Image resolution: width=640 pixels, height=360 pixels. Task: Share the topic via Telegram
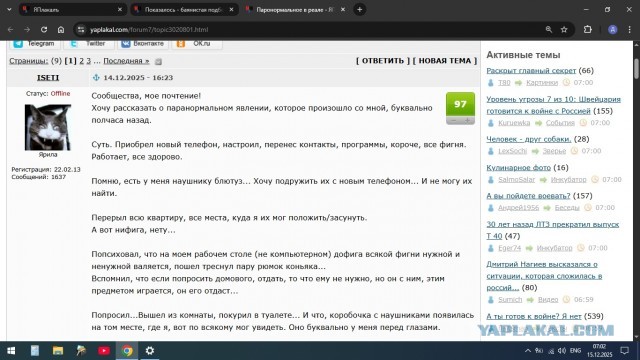pyautogui.click(x=34, y=43)
